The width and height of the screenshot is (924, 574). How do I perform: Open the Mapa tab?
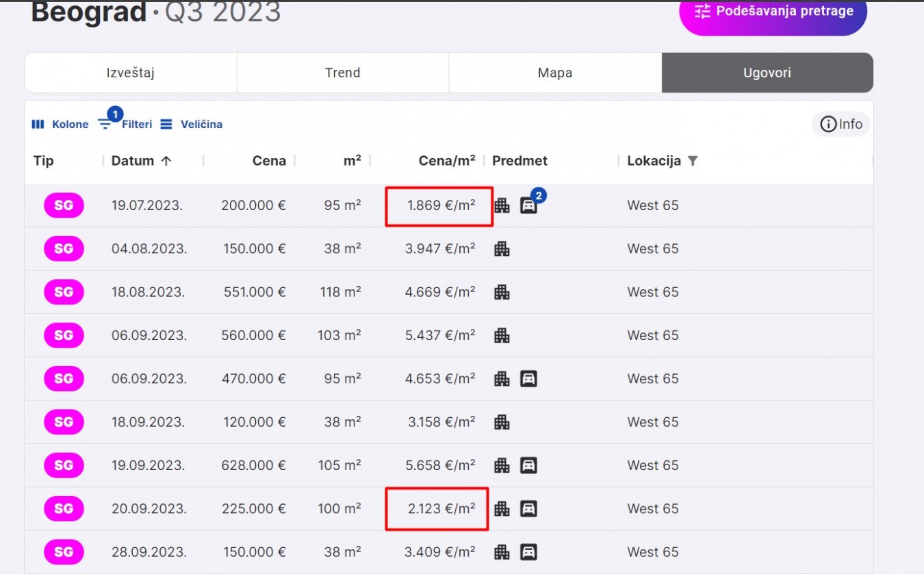pyautogui.click(x=554, y=73)
